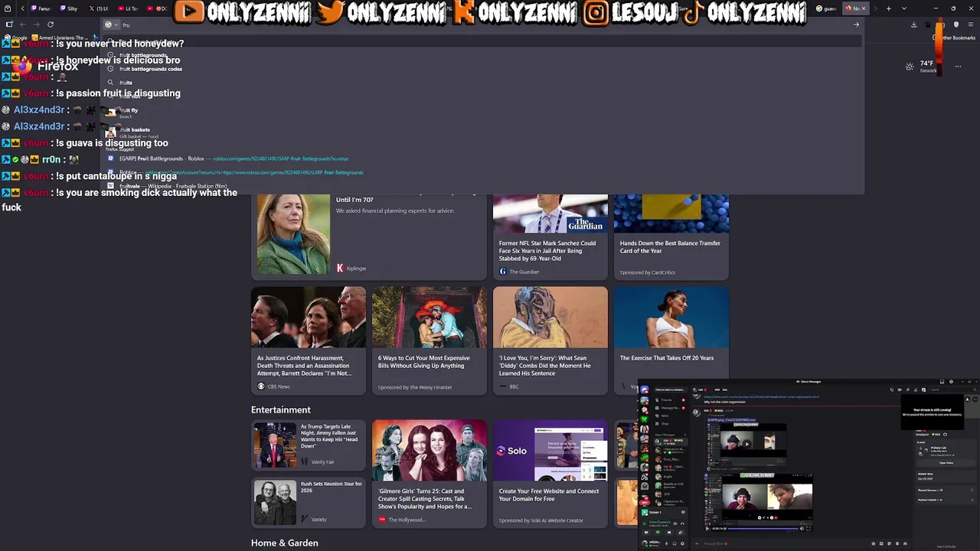Open the Discord soundboard icon

(x=681, y=533)
